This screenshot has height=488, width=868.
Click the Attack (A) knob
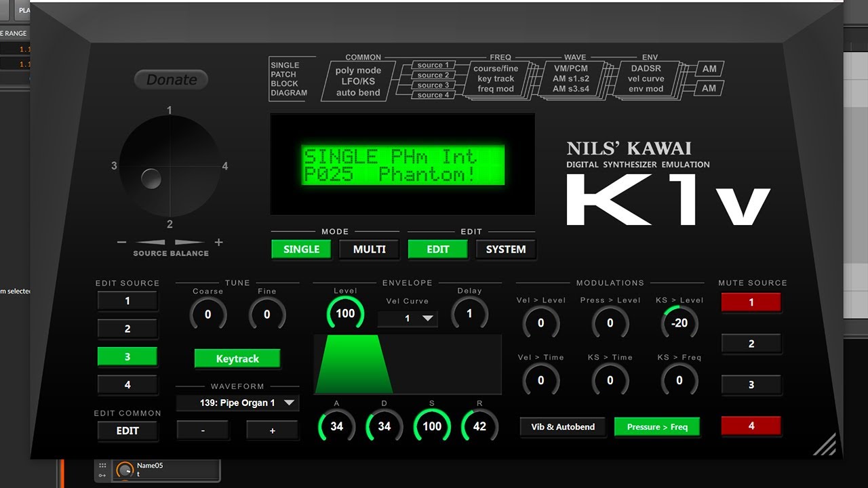[x=337, y=426]
